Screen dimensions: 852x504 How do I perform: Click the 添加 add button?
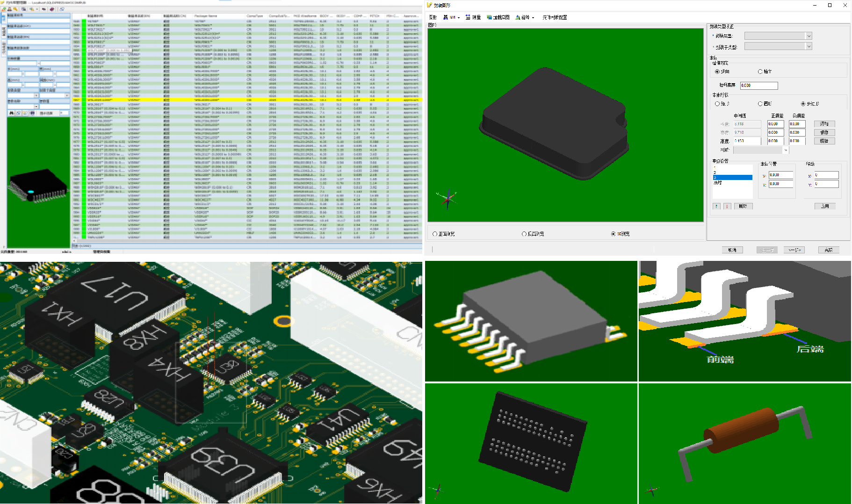point(824,124)
